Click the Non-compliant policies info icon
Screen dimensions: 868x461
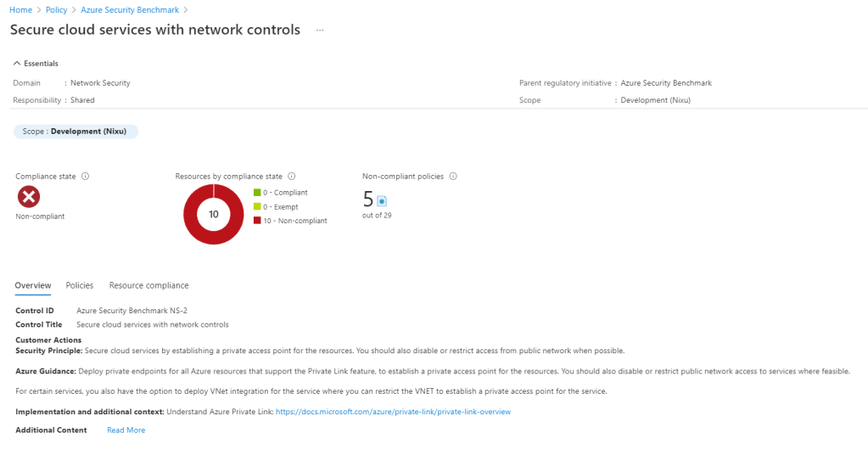pyautogui.click(x=453, y=177)
